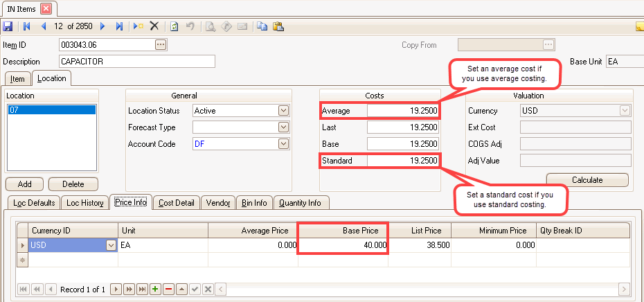Click the Copy icon in toolbar
The height and width of the screenshot is (302, 644).
pos(262,26)
